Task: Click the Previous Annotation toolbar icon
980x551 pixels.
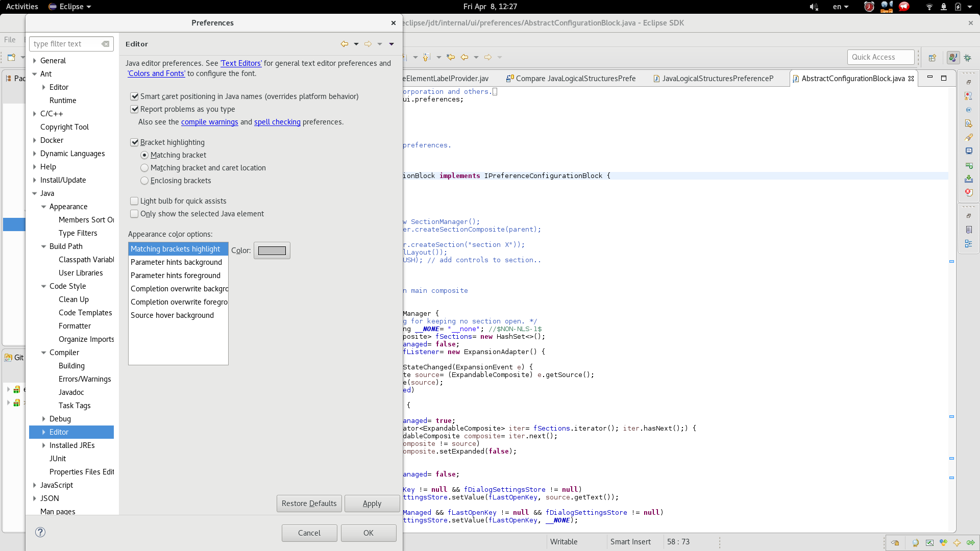Action: [427, 57]
